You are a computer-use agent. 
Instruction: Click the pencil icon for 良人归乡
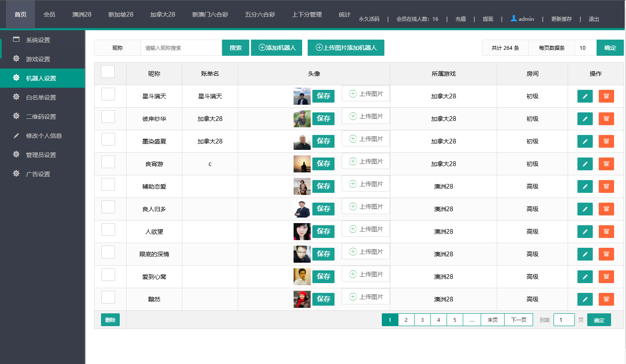[x=585, y=209]
